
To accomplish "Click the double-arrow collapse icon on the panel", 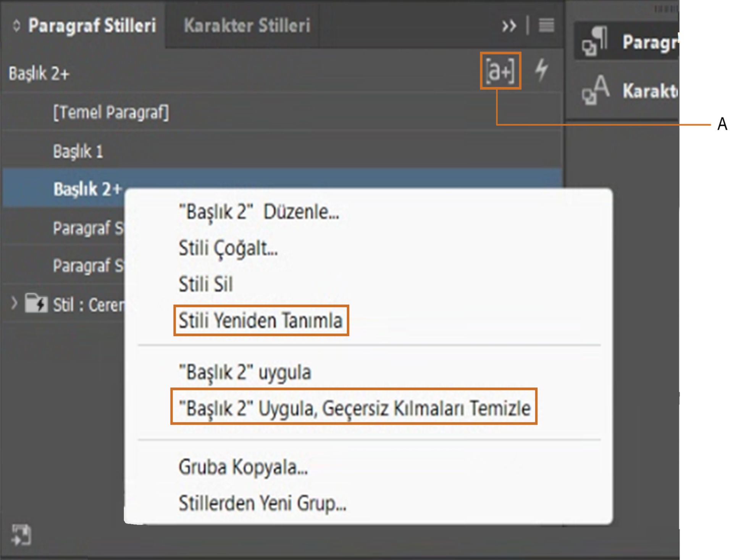I will [x=509, y=26].
